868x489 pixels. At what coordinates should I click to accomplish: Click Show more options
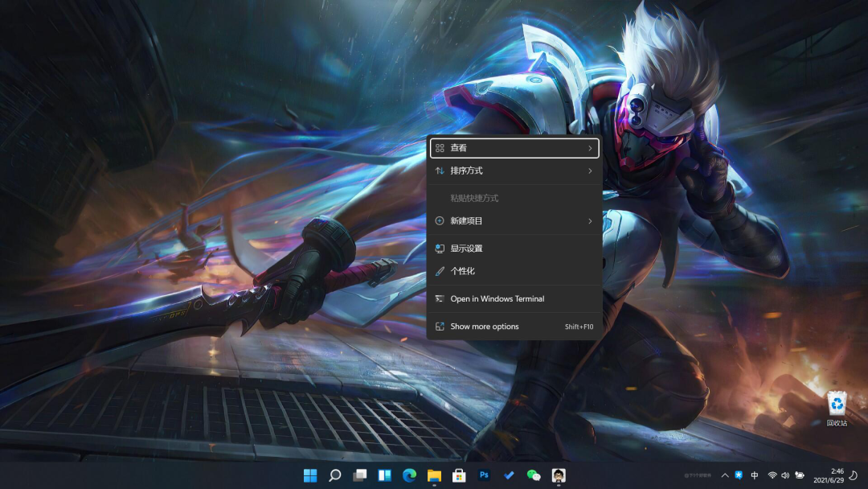tap(514, 327)
